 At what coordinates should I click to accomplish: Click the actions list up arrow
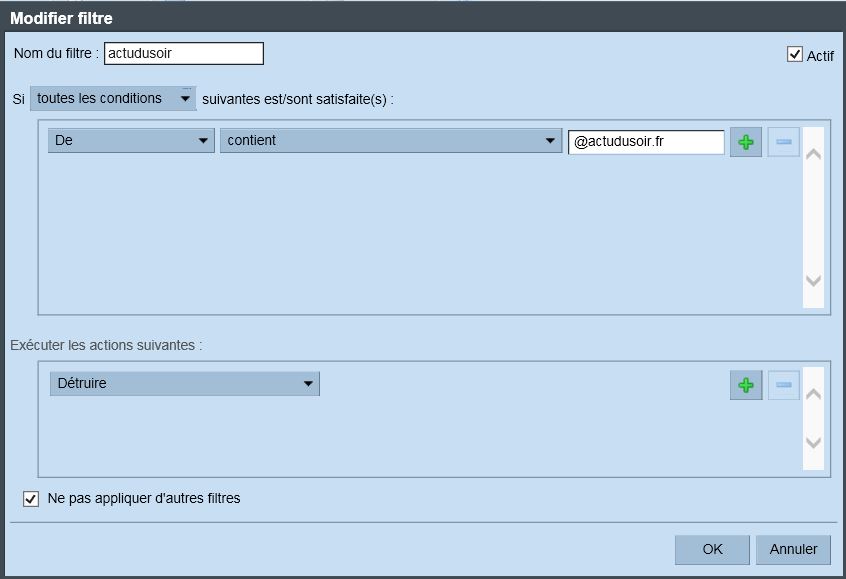click(x=813, y=394)
